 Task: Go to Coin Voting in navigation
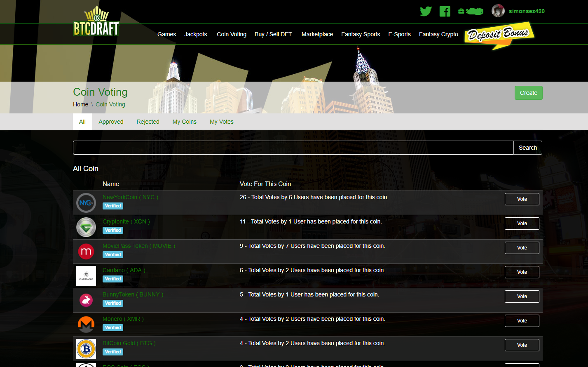[232, 34]
